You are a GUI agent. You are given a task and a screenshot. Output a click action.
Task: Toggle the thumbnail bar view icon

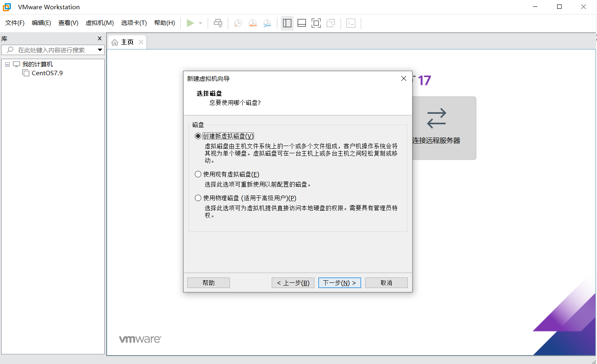point(302,23)
